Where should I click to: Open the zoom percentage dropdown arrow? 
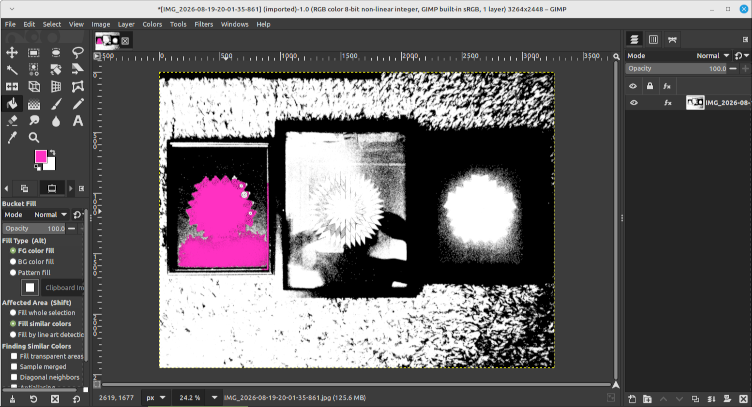click(x=214, y=397)
